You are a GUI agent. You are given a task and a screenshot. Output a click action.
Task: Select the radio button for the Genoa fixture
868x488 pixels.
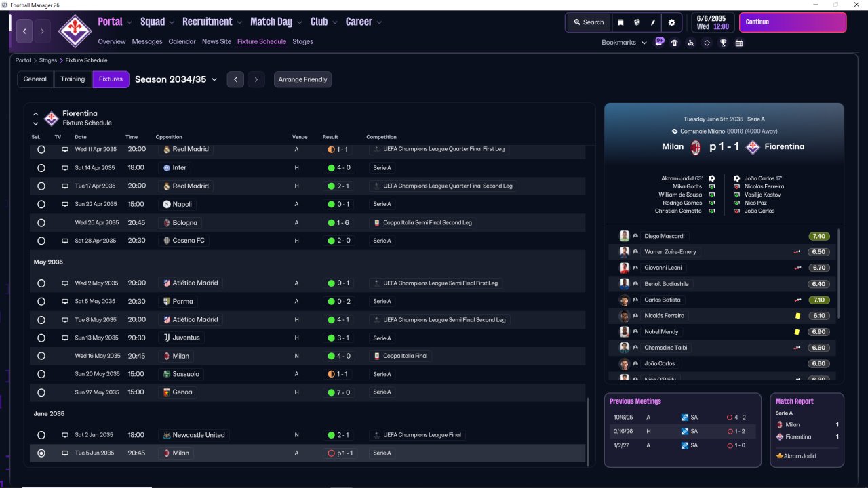[x=41, y=392]
